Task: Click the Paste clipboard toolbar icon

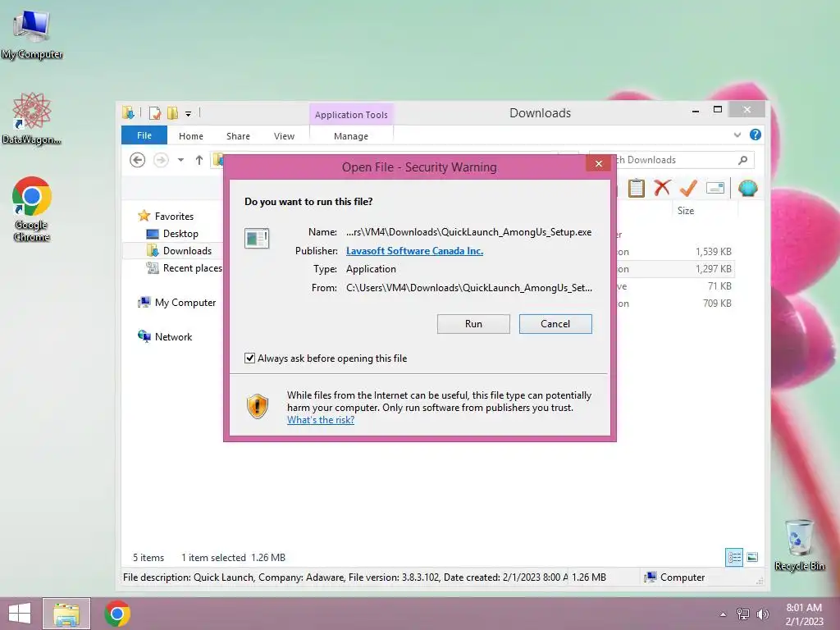Action: tap(636, 188)
